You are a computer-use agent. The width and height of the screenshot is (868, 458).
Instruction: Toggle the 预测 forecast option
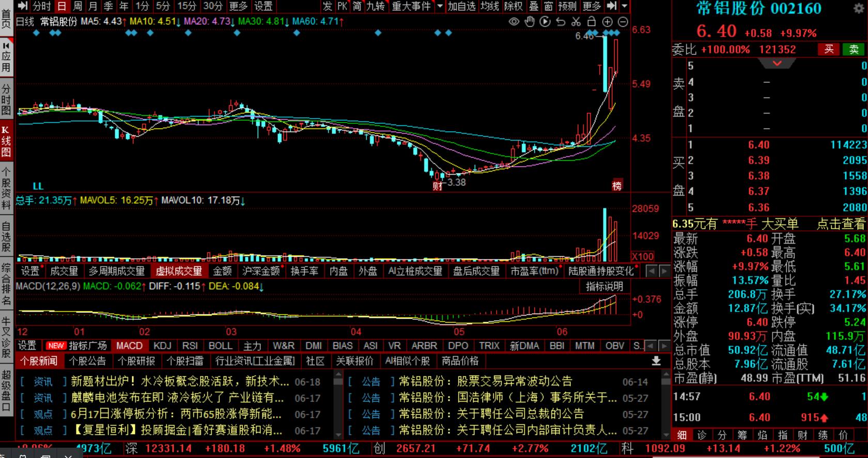[x=567, y=6]
